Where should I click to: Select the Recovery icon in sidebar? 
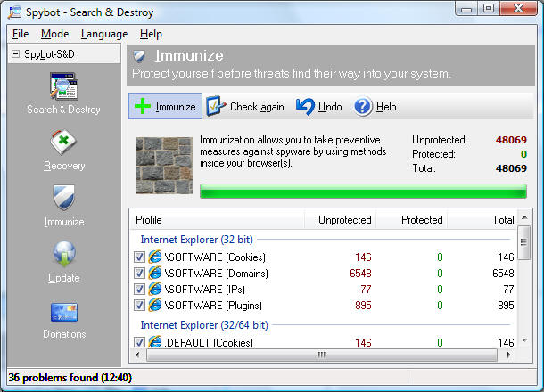63,144
